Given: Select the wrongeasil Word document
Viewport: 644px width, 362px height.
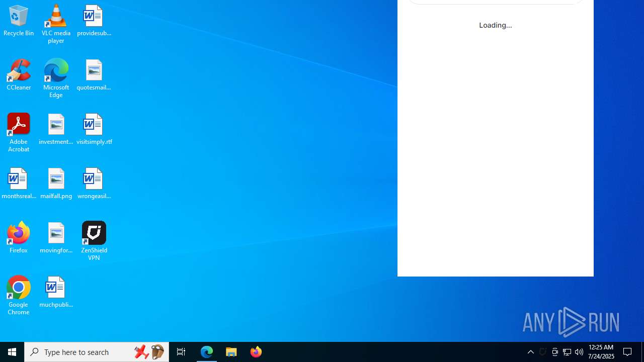Looking at the screenshot, I should pos(94,184).
